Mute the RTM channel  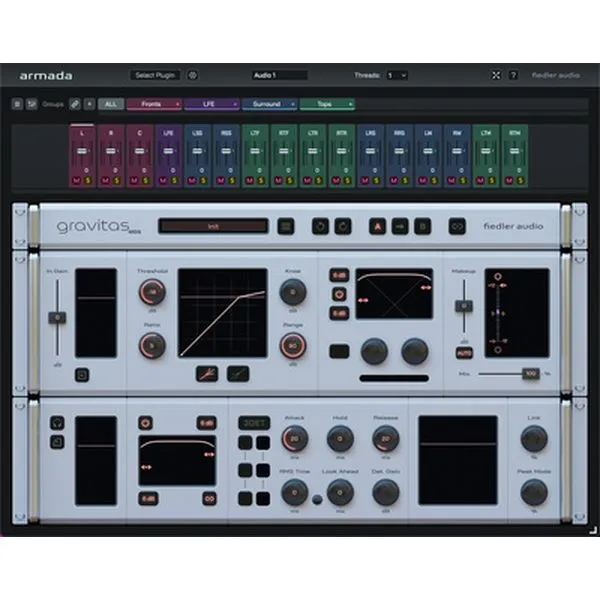(x=509, y=180)
